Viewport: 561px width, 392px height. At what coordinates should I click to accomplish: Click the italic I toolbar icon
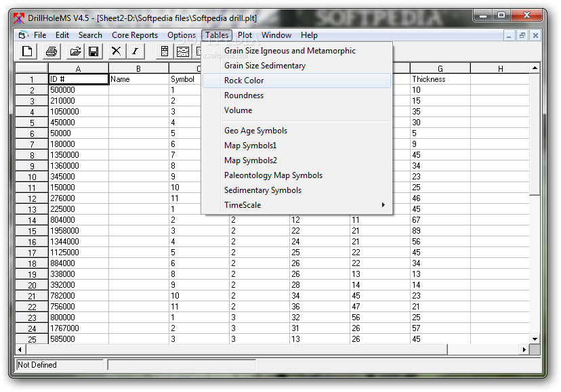pyautogui.click(x=136, y=51)
